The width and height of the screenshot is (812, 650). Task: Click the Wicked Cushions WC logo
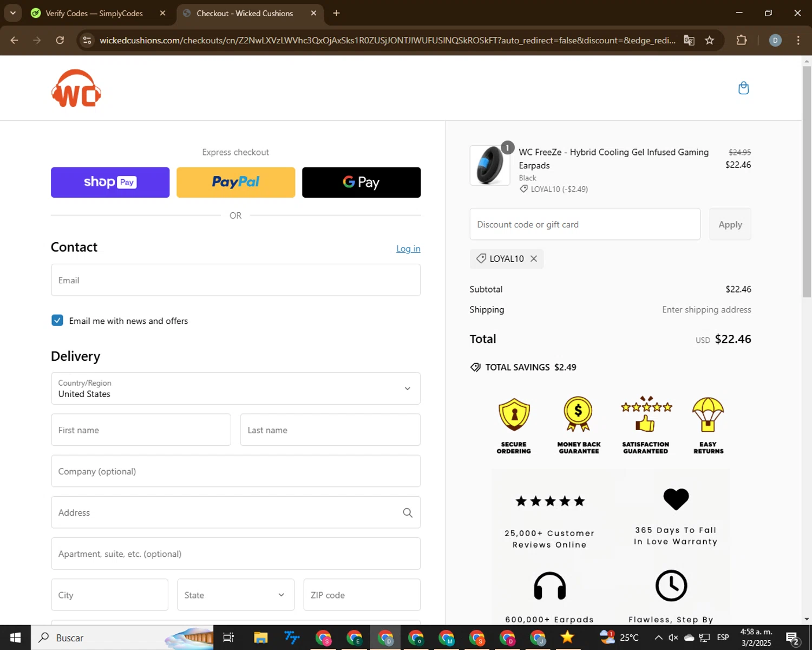point(76,88)
